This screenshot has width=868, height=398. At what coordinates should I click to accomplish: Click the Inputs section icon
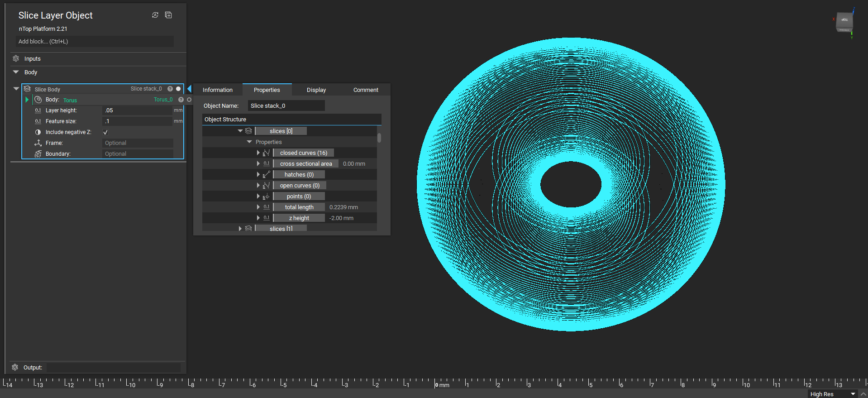[16, 58]
